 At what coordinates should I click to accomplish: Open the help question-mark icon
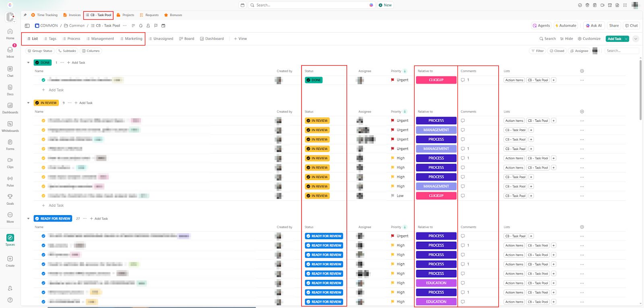10,300
